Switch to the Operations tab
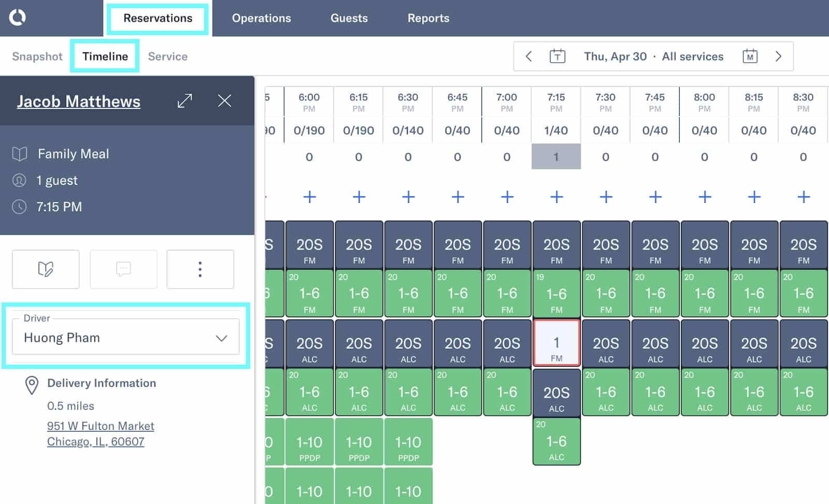The height and width of the screenshot is (504, 829). click(261, 18)
